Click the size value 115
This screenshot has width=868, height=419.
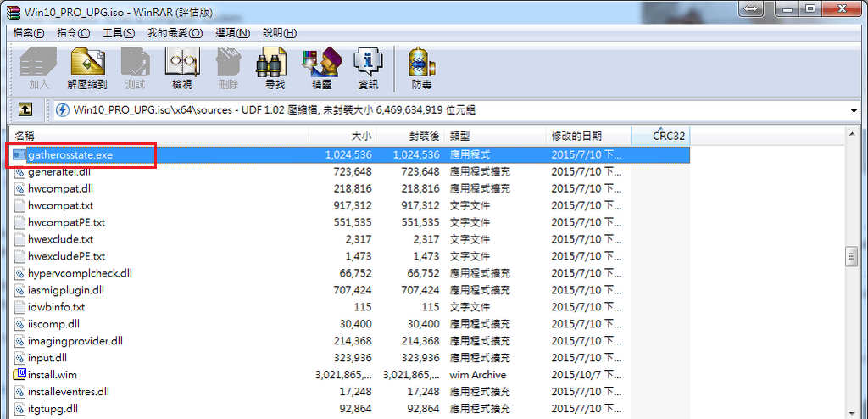[363, 307]
